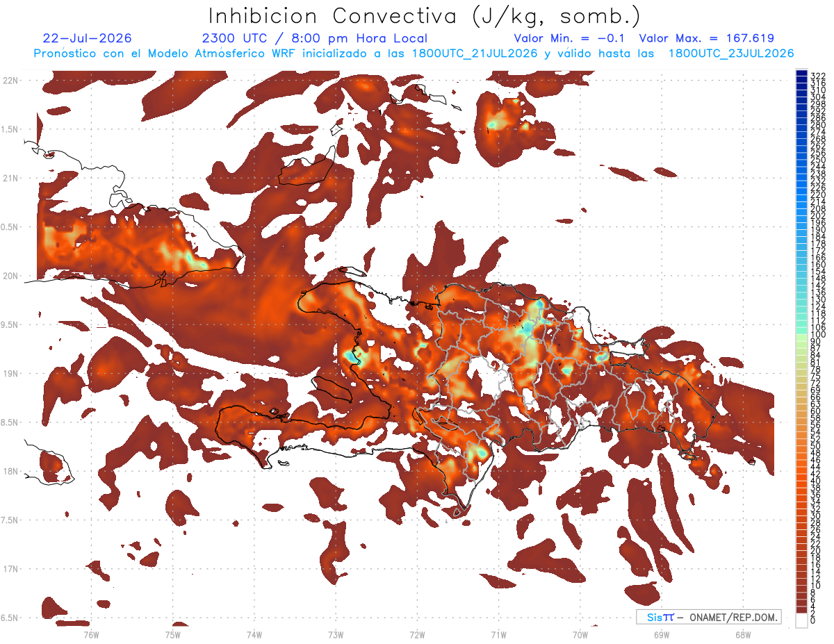Image resolution: width=834 pixels, height=644 pixels.
Task: Click '2300 UTC / 8:00 pm Hora Local'
Action: (315, 38)
